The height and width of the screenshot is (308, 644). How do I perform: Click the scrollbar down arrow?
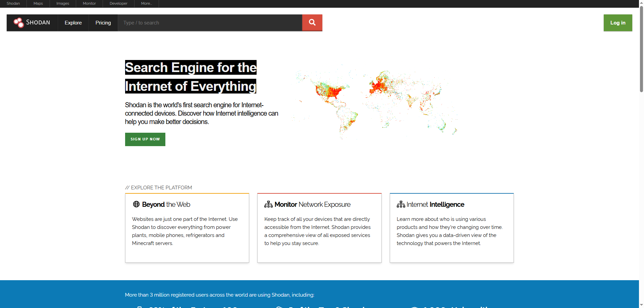641,305
